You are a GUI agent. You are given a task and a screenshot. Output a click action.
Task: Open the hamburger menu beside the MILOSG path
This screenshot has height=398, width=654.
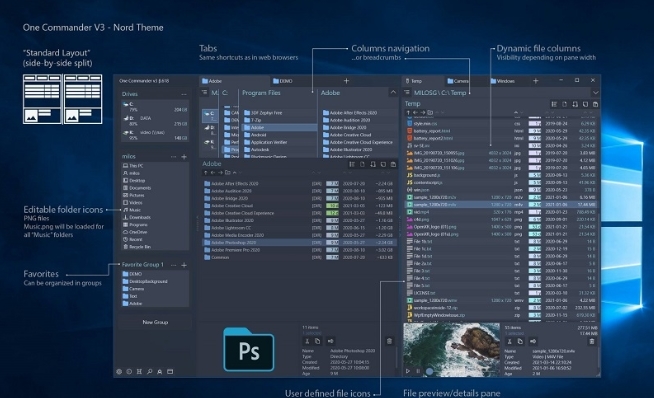[407, 93]
